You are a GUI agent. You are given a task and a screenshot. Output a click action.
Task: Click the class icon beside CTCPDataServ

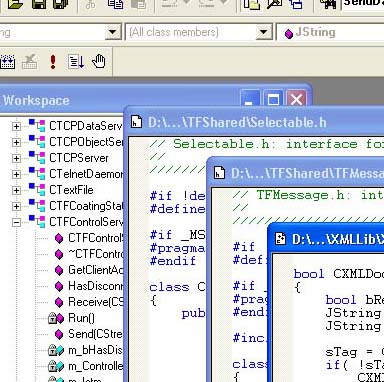[x=37, y=126]
